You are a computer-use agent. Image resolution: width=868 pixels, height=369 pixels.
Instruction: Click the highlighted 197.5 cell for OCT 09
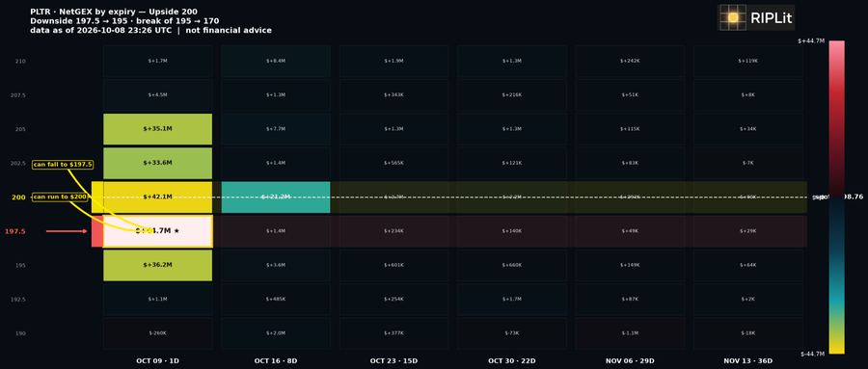158,231
